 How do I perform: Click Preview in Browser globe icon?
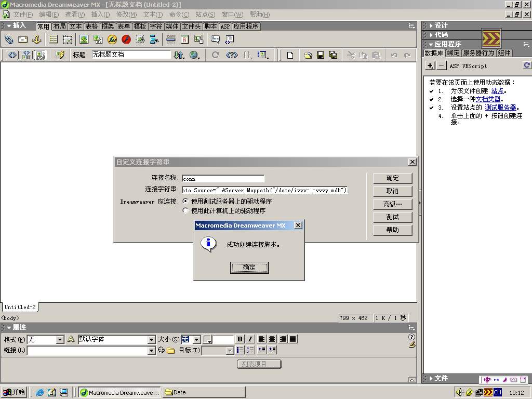coord(194,55)
